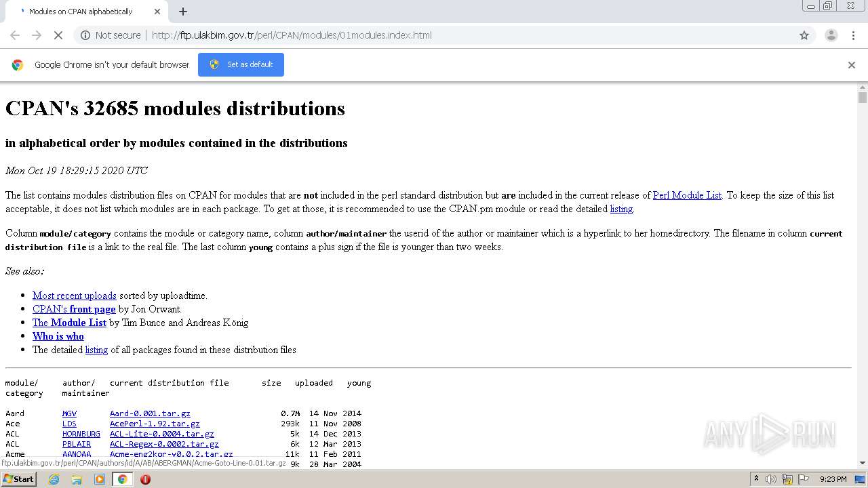Click the uploaded date 14 Nov 2014
This screenshot has height=488, width=868.
pyautogui.click(x=335, y=413)
